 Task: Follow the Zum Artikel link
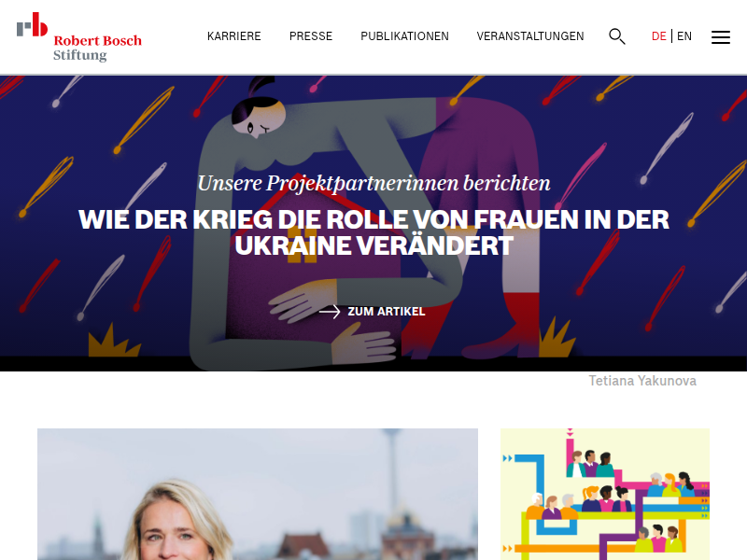click(372, 312)
